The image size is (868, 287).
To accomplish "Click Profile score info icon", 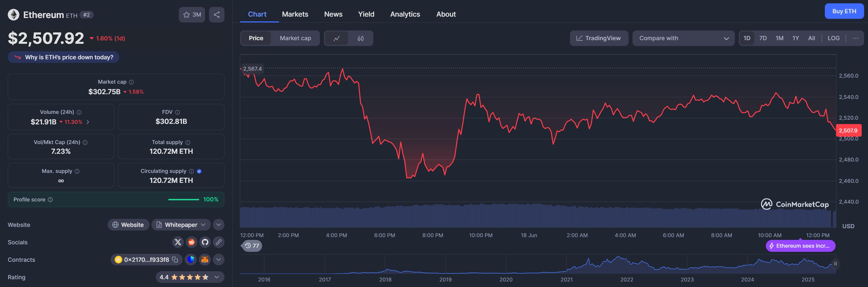I will pyautogui.click(x=50, y=200).
